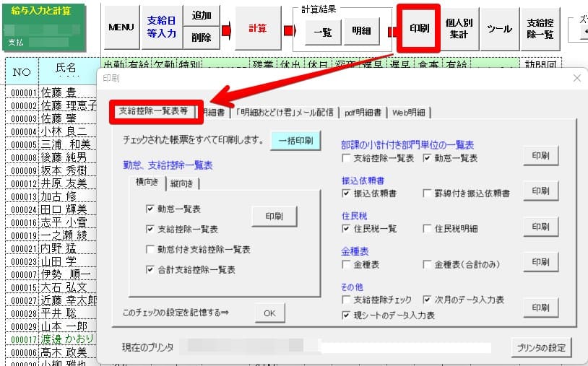Open the 支給日等入力 toolbar button
Viewport: 588px width, 366px height.
162,28
